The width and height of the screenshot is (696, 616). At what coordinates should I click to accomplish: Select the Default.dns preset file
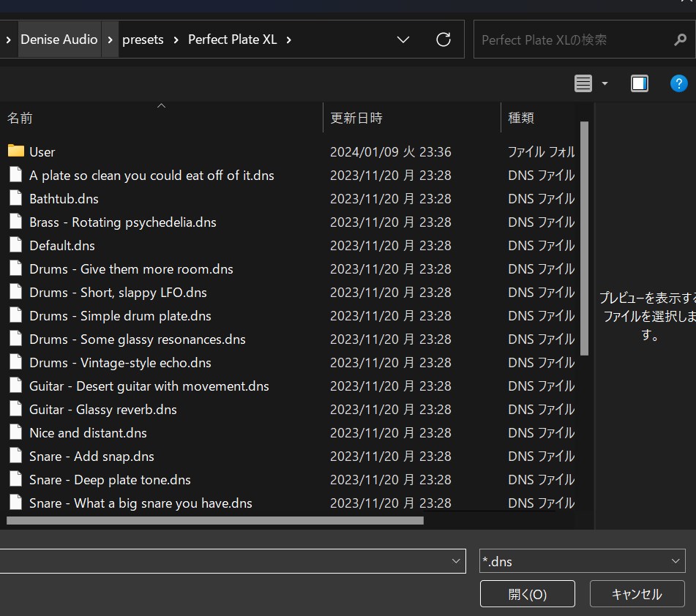61,245
